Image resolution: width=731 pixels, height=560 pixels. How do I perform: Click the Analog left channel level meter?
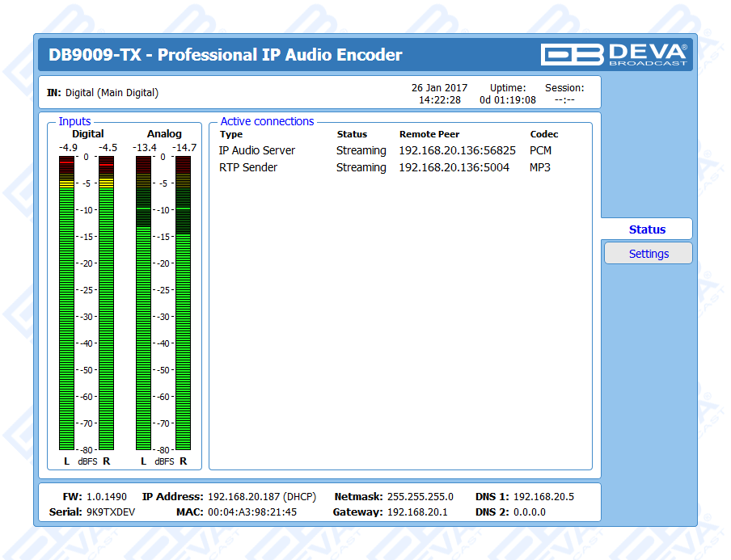[143, 303]
